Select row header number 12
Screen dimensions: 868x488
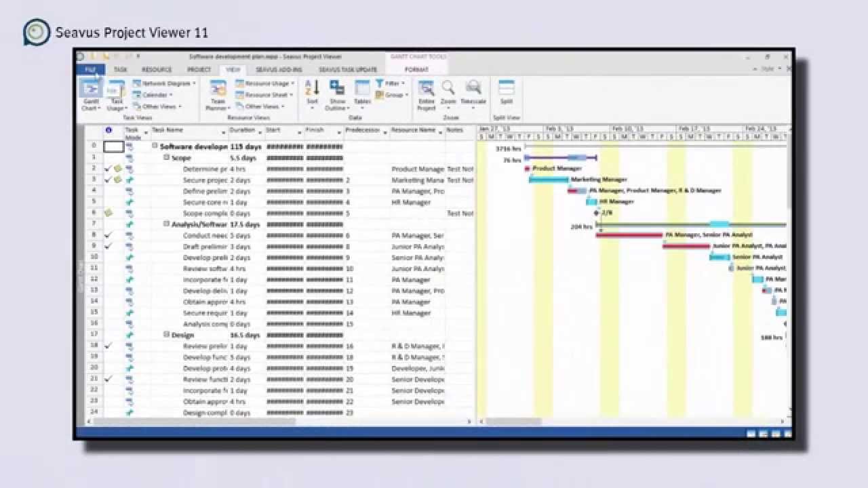(94, 279)
